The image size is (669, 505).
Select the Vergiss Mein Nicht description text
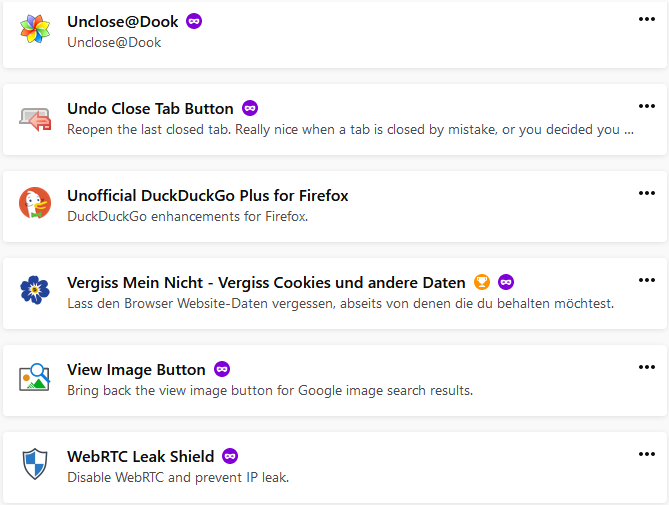(340, 303)
